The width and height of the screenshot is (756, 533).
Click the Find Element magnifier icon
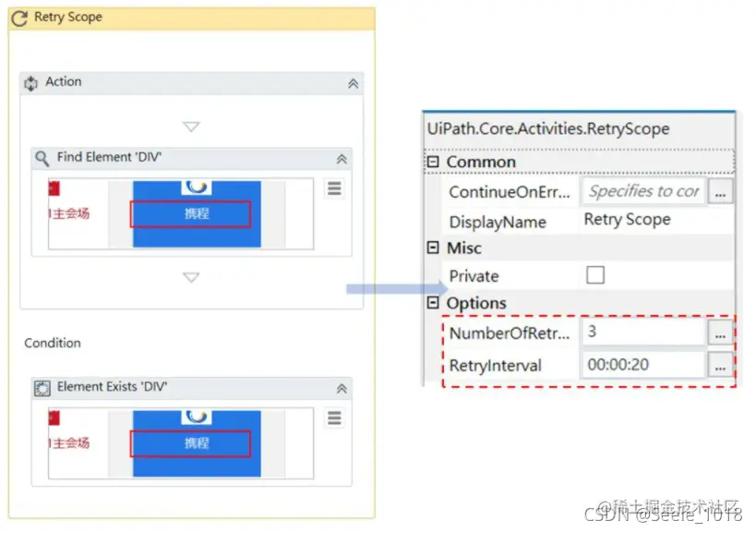pos(42,159)
